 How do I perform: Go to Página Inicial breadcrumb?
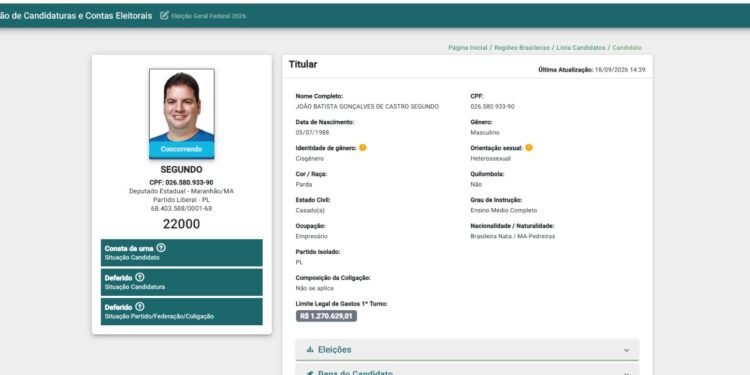pos(467,48)
